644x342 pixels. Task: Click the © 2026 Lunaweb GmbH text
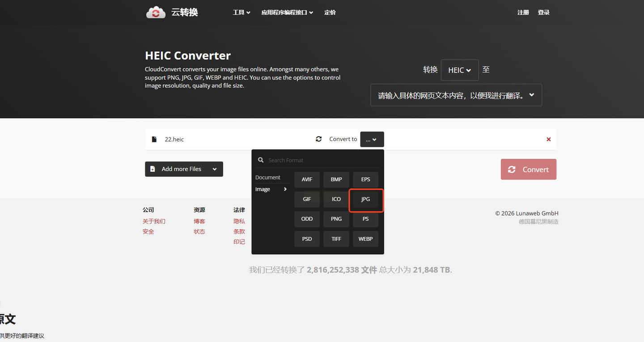click(x=527, y=213)
